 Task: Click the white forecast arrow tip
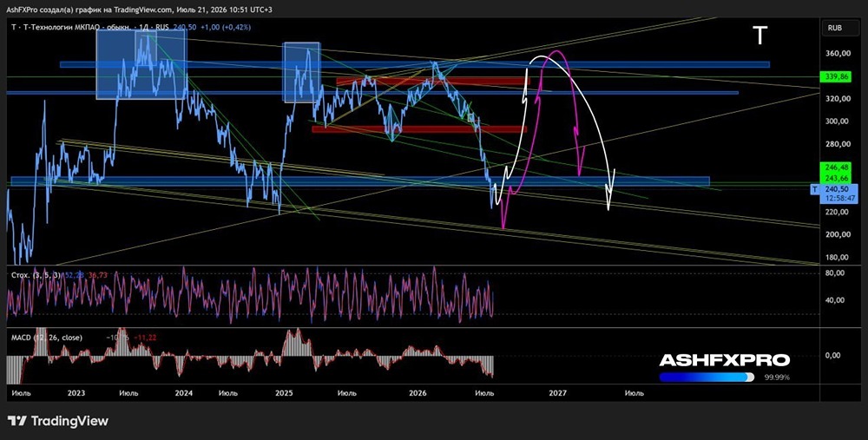click(609, 207)
